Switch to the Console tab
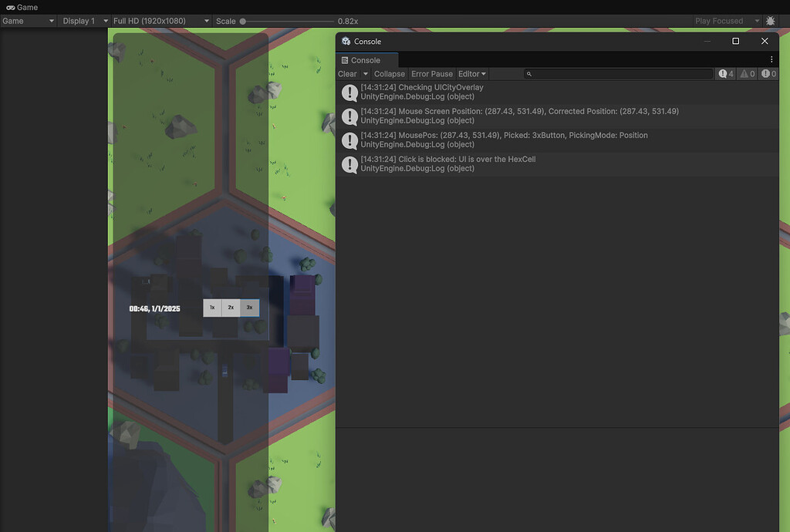790x532 pixels. (366, 59)
